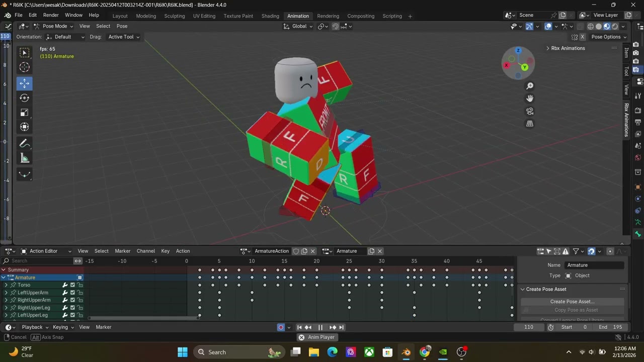This screenshot has height=362, width=644.
Task: Switch to the Modeling workspace tab
Action: 146,16
